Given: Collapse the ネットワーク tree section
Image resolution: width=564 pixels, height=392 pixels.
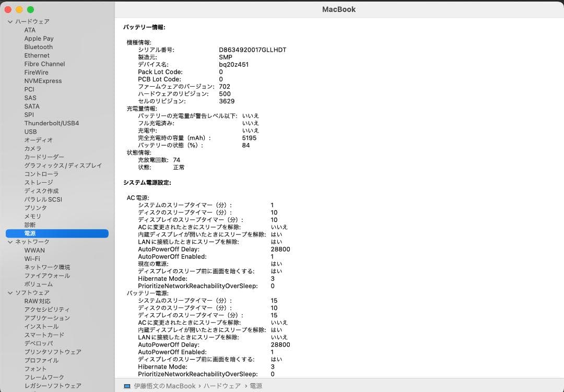Looking at the screenshot, I should (x=9, y=242).
